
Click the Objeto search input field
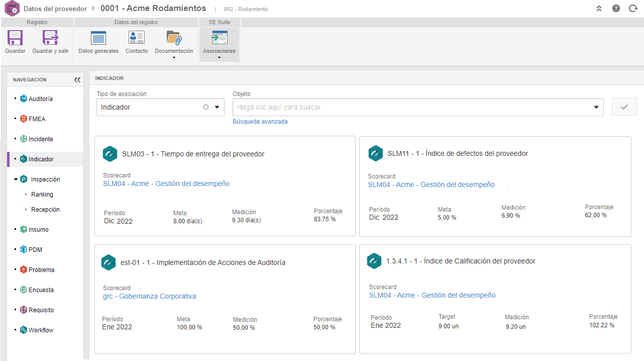coord(412,107)
